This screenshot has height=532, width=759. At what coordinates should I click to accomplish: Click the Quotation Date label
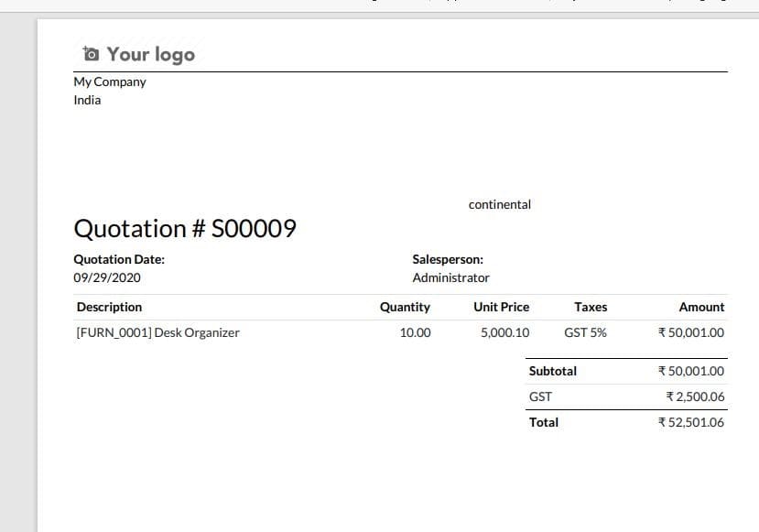pyautogui.click(x=119, y=259)
